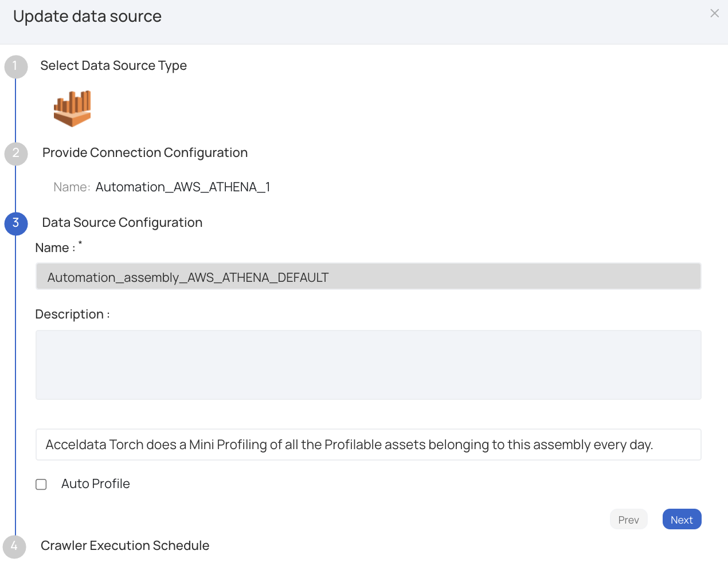
Task: Select the AWS Athena data source icon
Action: coord(72,108)
